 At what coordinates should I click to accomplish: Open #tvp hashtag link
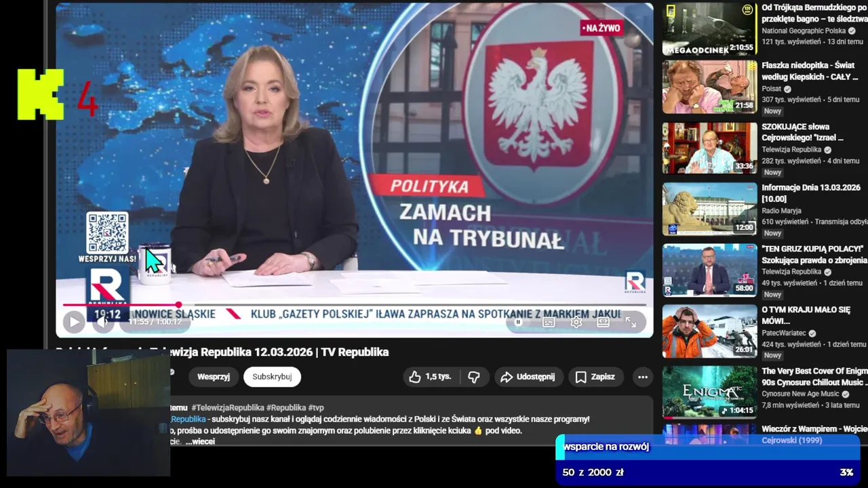316,407
